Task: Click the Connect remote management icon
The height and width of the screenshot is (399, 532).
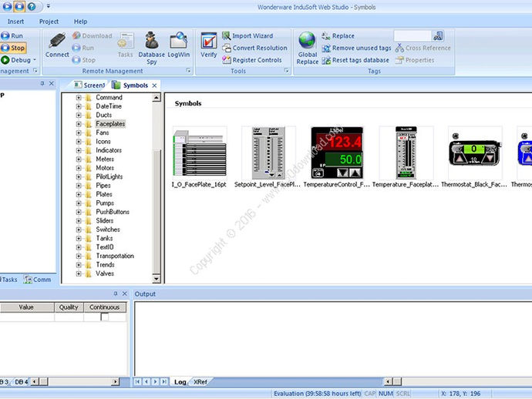Action: pyautogui.click(x=57, y=45)
